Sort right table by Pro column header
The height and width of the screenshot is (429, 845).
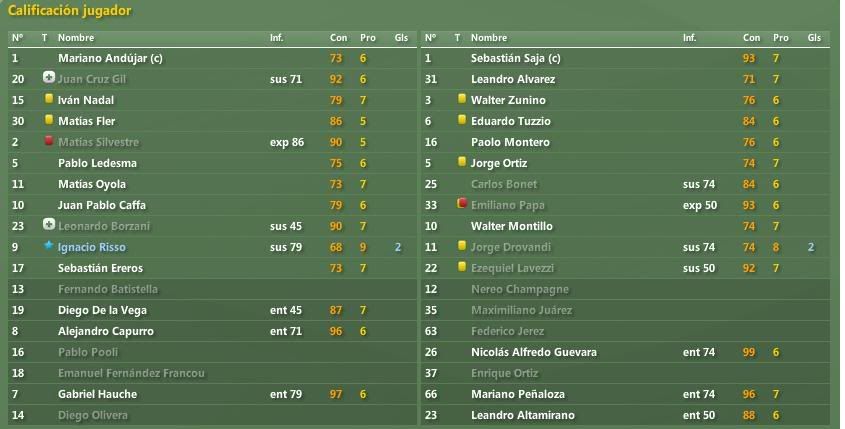click(x=780, y=38)
